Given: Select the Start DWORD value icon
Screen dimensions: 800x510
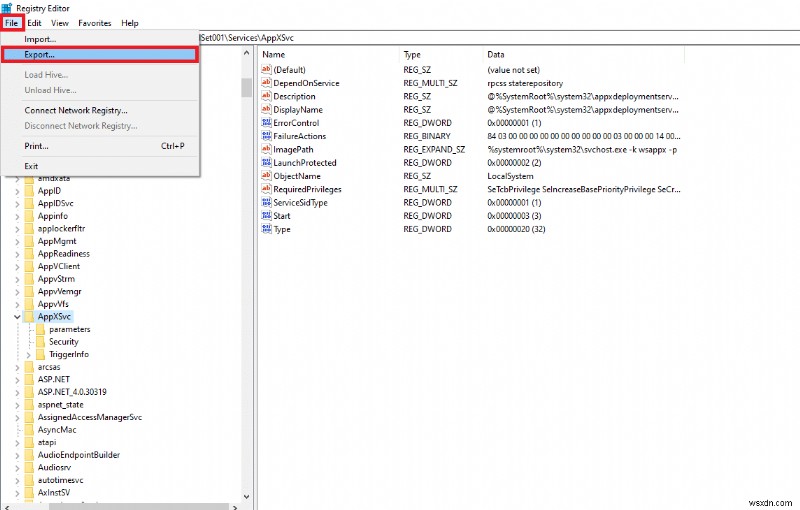Looking at the screenshot, I should point(266,215).
